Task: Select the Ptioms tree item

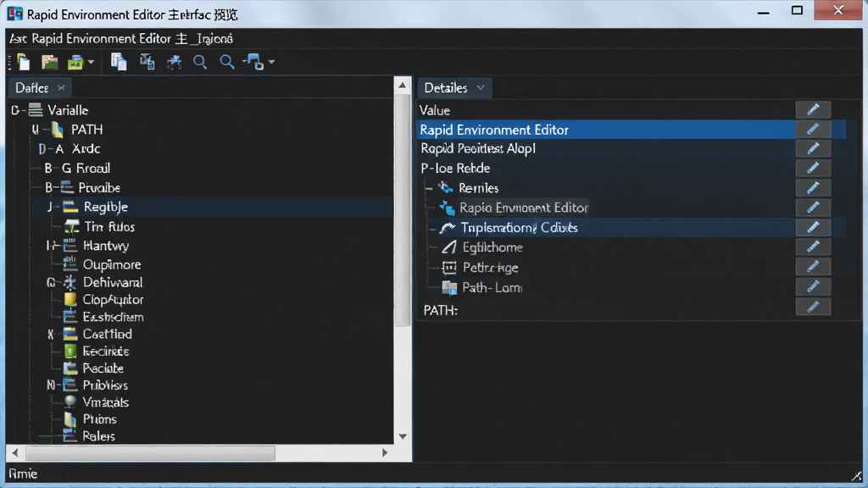Action: (x=100, y=419)
